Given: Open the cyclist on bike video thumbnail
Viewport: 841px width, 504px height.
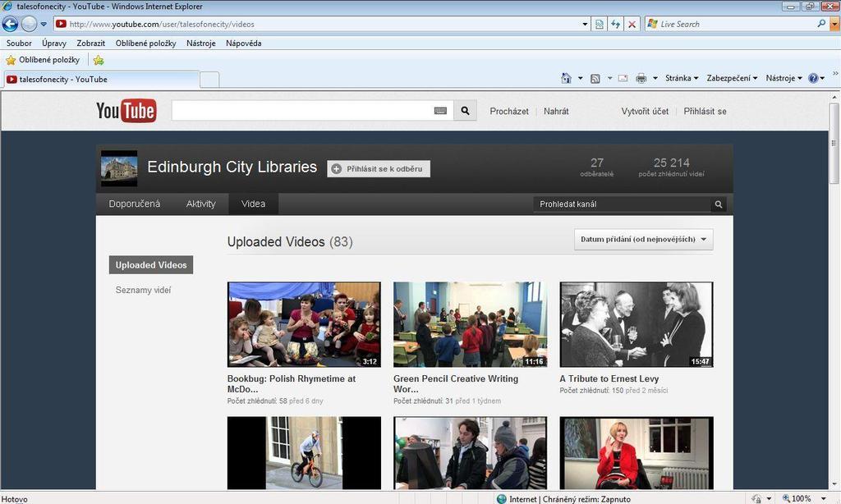Looking at the screenshot, I should click(304, 453).
